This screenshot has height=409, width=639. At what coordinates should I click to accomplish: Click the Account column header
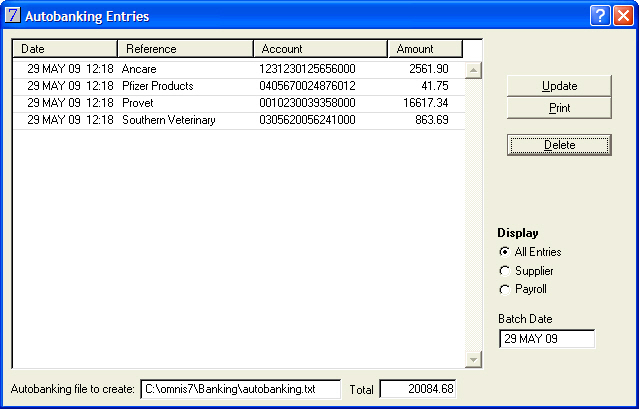320,49
